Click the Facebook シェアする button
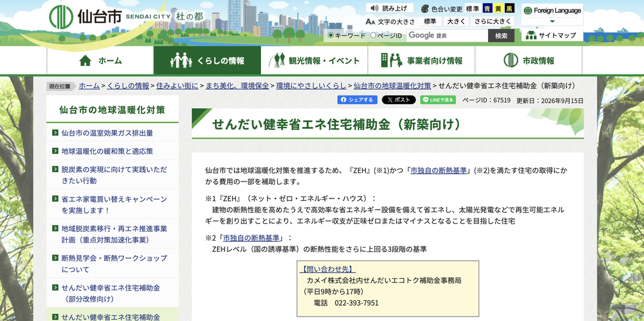The image size is (644, 321). (x=357, y=100)
